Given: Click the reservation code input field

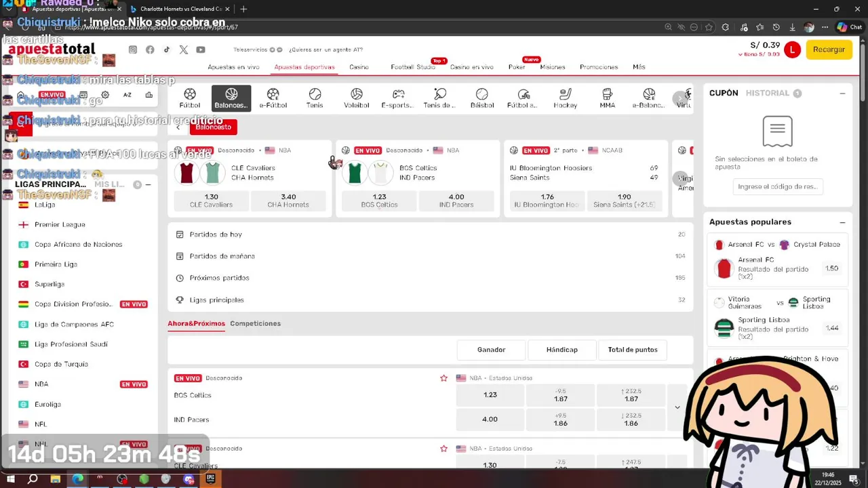Looking at the screenshot, I should 777,186.
